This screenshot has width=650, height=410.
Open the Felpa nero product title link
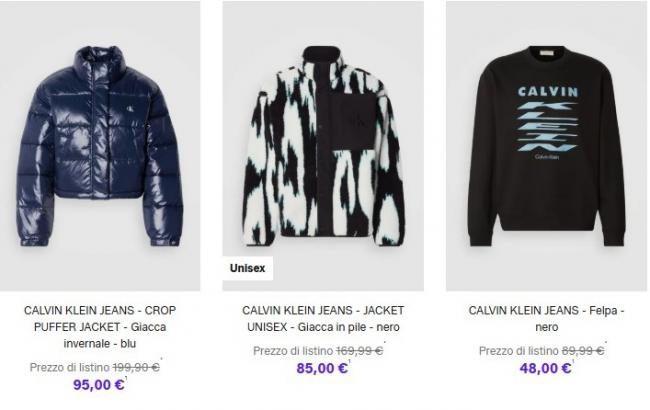(546, 318)
